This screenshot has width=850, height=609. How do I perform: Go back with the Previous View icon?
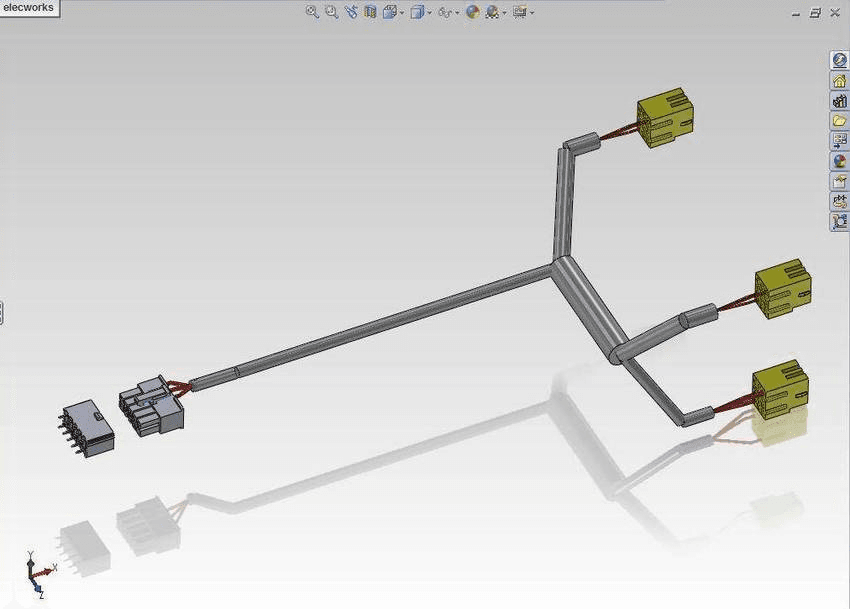[351, 12]
